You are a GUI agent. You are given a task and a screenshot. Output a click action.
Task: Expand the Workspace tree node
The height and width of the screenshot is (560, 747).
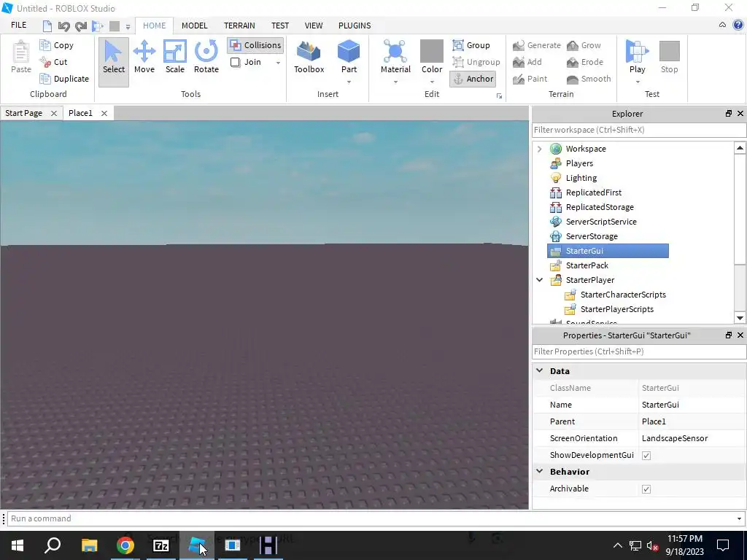pyautogui.click(x=539, y=149)
